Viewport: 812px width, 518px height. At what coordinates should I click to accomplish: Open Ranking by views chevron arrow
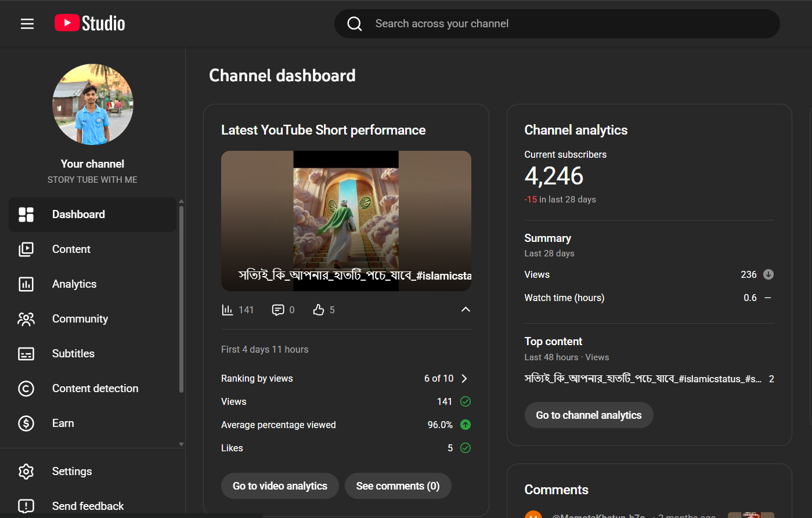pos(464,379)
